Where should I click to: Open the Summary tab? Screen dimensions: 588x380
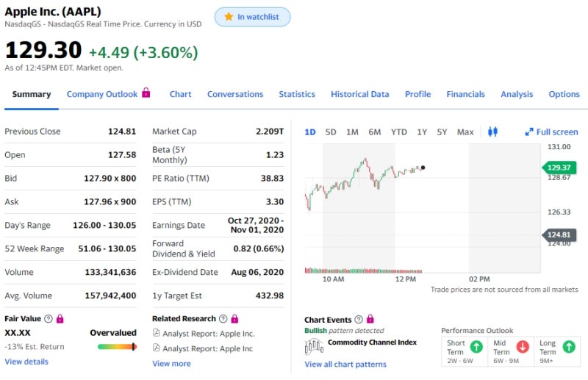pos(32,94)
